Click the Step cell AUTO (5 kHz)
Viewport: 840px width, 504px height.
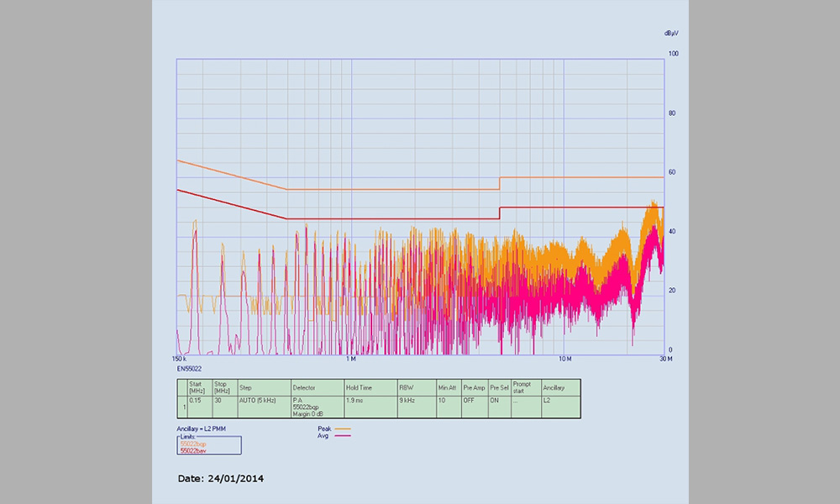tap(258, 401)
